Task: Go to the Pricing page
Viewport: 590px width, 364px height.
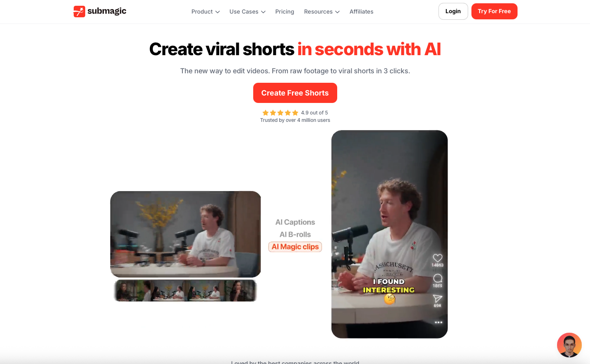Action: point(285,12)
